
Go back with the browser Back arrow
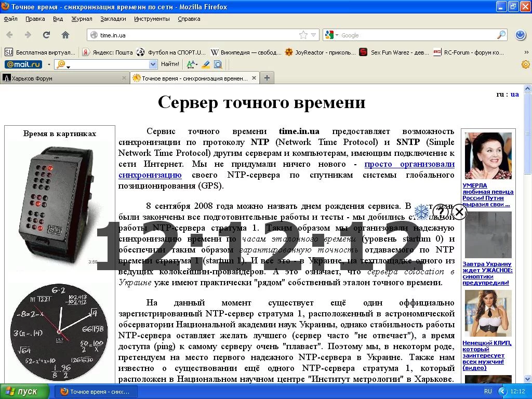pos(9,35)
